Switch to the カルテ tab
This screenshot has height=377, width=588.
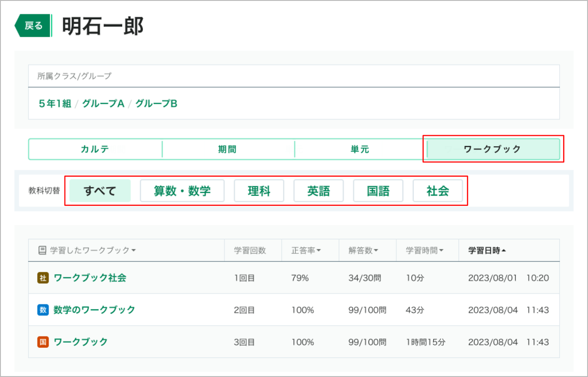tap(95, 149)
